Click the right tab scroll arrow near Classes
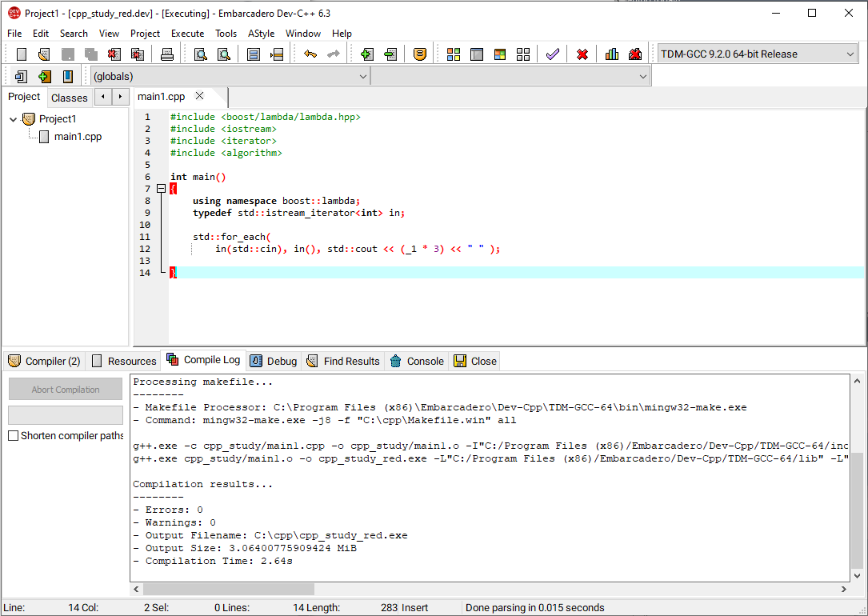Screen dimensions: 868x616 pos(120,97)
